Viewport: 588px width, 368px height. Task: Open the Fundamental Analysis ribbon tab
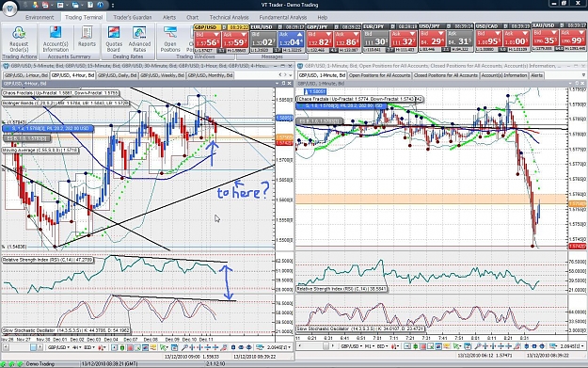coord(283,17)
